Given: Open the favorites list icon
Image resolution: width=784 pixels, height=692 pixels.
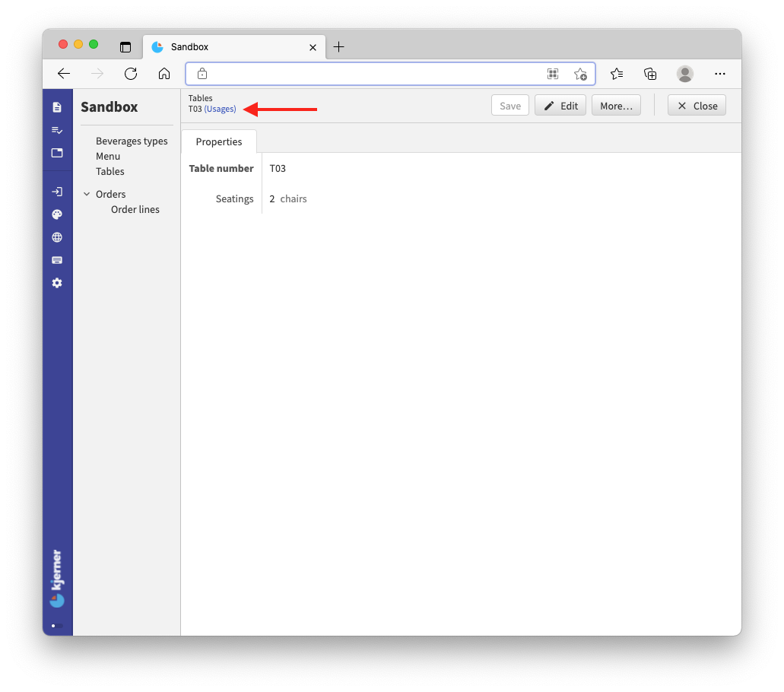Looking at the screenshot, I should pyautogui.click(x=617, y=74).
